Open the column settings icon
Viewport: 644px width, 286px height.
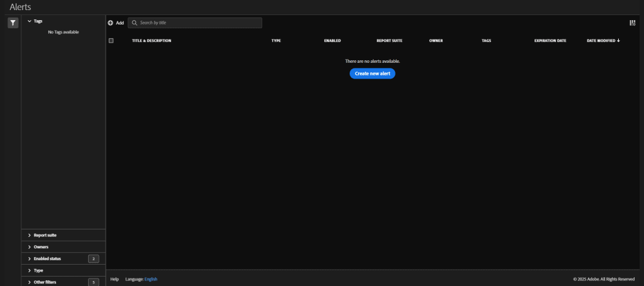633,23
